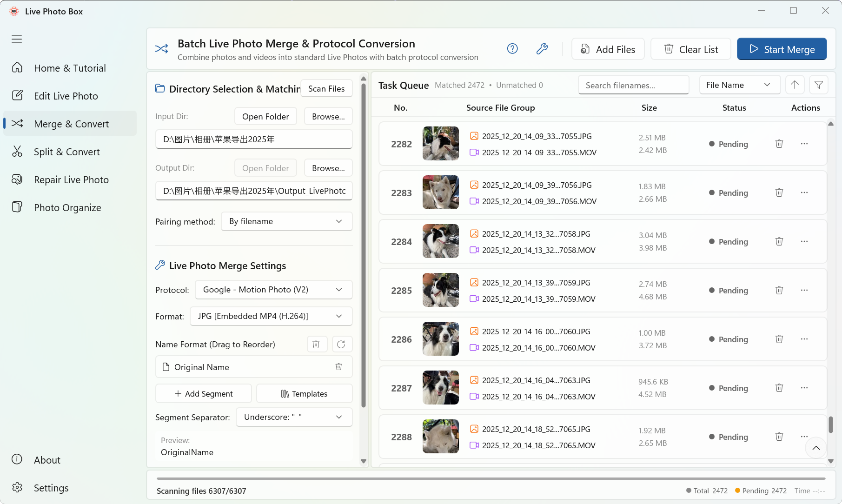Open the help question mark icon
Image resolution: width=842 pixels, height=504 pixels.
(512, 49)
